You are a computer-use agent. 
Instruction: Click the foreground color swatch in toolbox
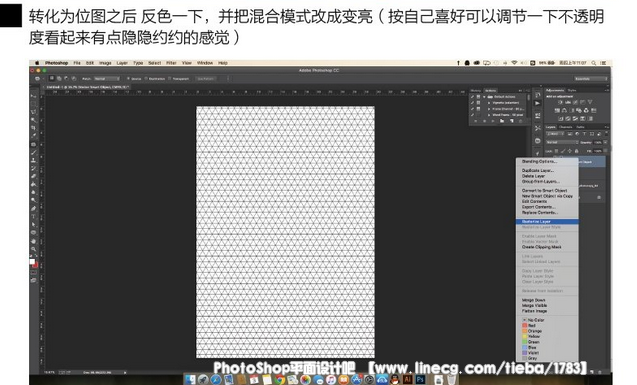click(x=32, y=262)
